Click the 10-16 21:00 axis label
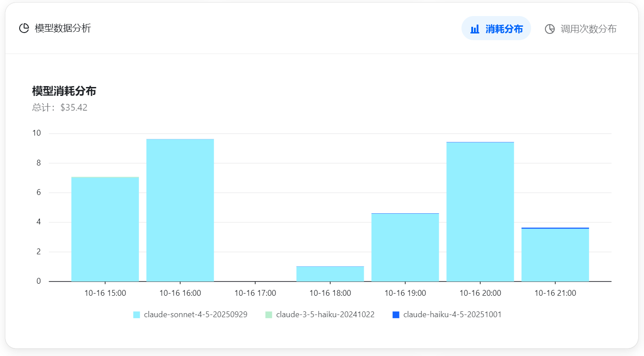This screenshot has width=644, height=356. pos(555,293)
